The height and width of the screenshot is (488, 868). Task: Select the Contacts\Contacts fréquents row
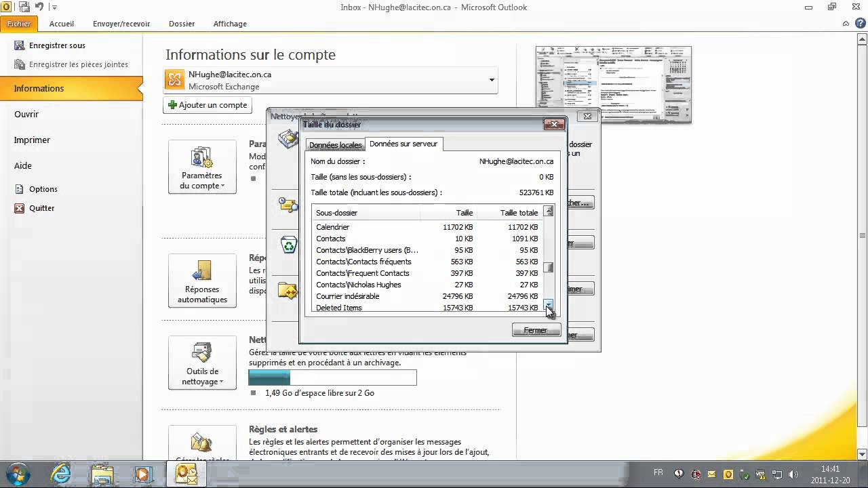427,262
